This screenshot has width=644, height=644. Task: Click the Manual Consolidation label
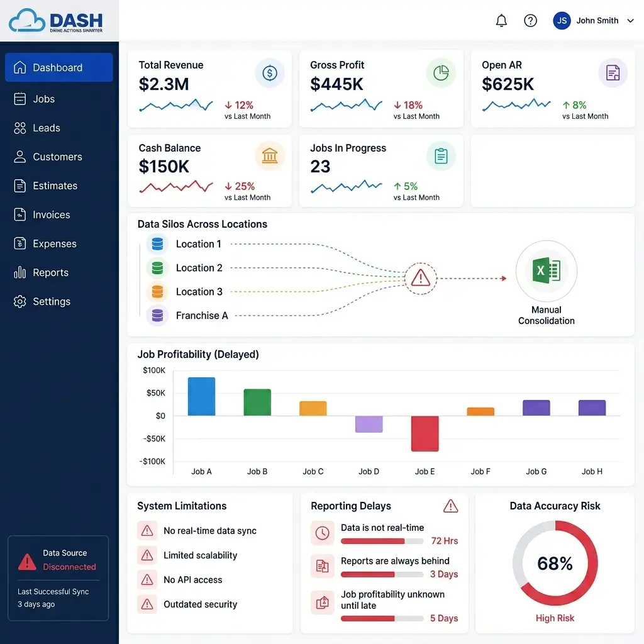(547, 316)
